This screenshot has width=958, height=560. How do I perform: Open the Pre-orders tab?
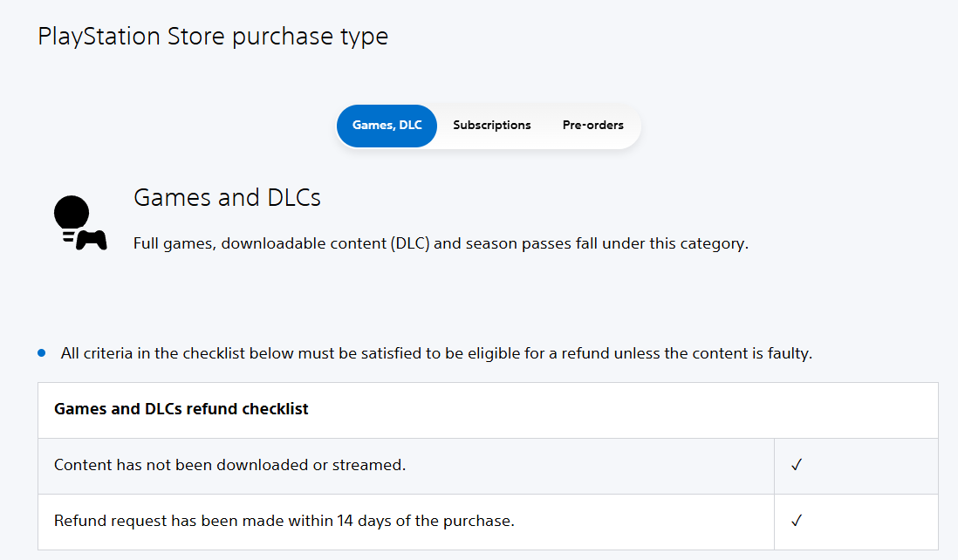coord(592,126)
